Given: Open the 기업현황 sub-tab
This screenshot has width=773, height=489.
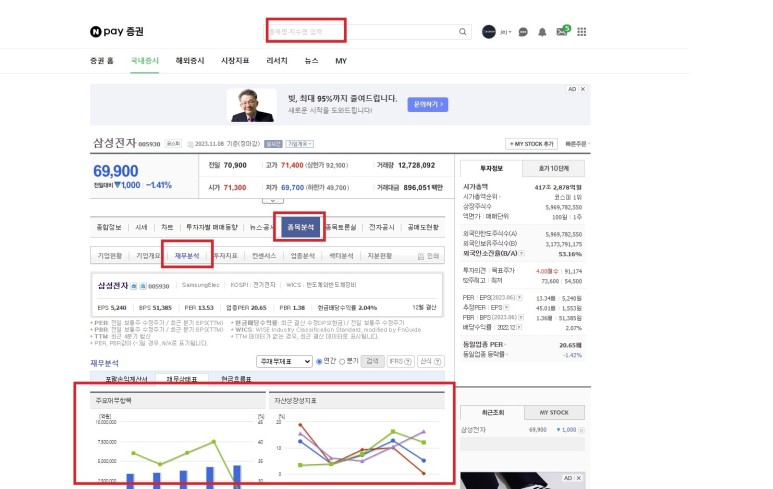Looking at the screenshot, I should coord(109,256).
